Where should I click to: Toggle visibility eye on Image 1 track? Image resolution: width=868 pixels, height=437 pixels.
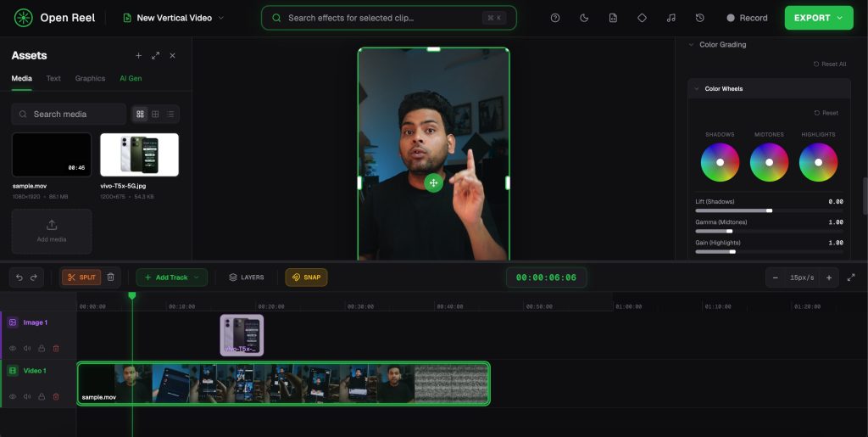pos(13,349)
